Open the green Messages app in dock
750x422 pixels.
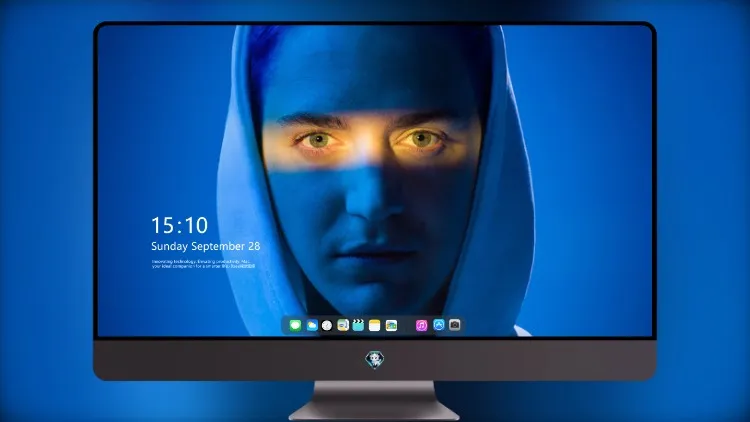[295, 325]
